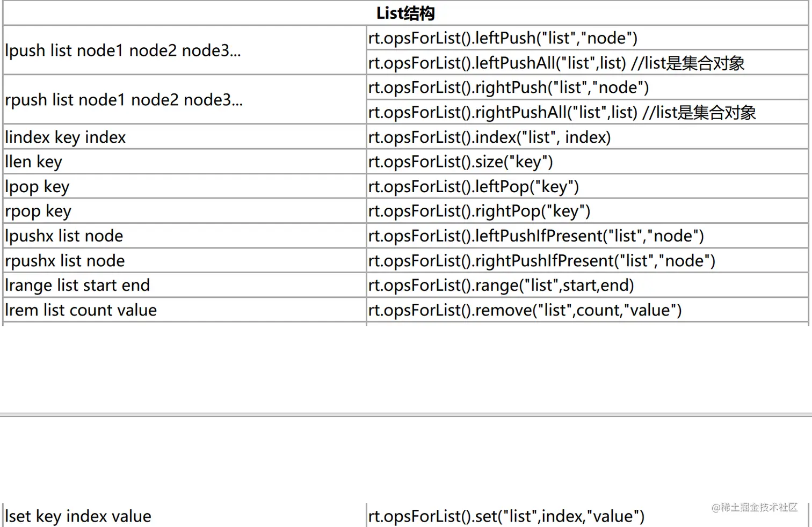This screenshot has height=527, width=812.
Task: Click the rightPushIfPresent code cell
Action: pos(542,261)
